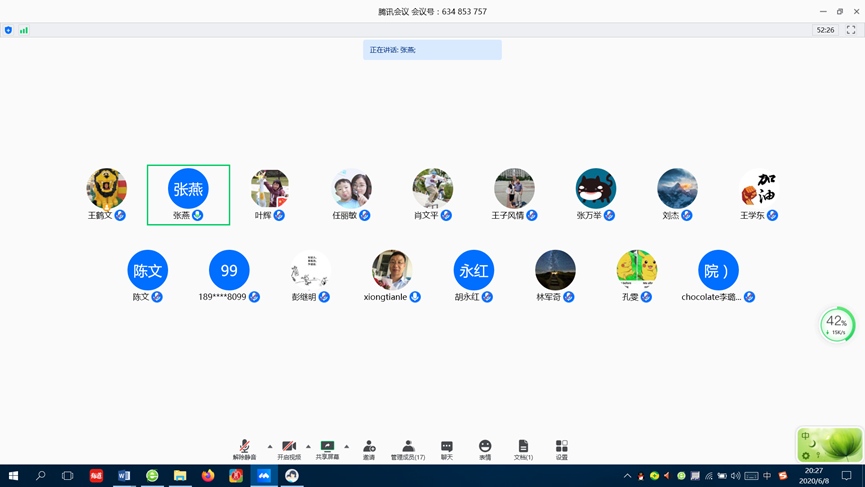
Task: Expand the audio options arrow beside mute
Action: (x=270, y=446)
